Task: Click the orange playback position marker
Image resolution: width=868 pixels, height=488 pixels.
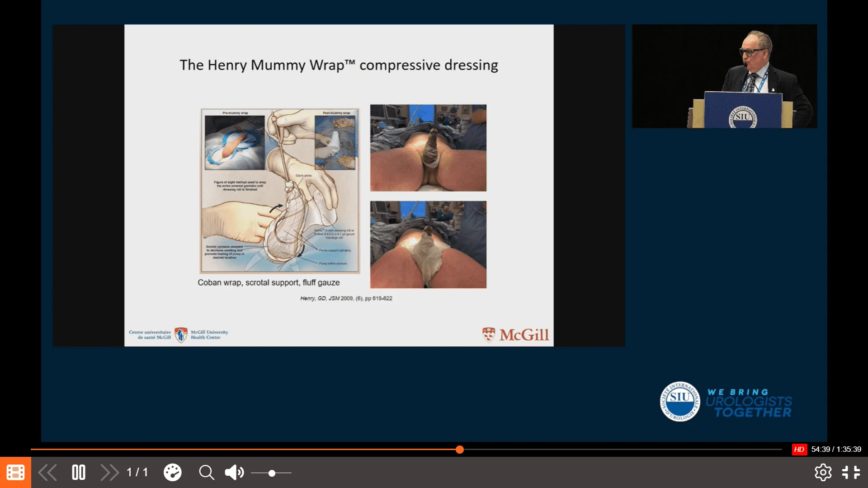Action: coord(460,449)
